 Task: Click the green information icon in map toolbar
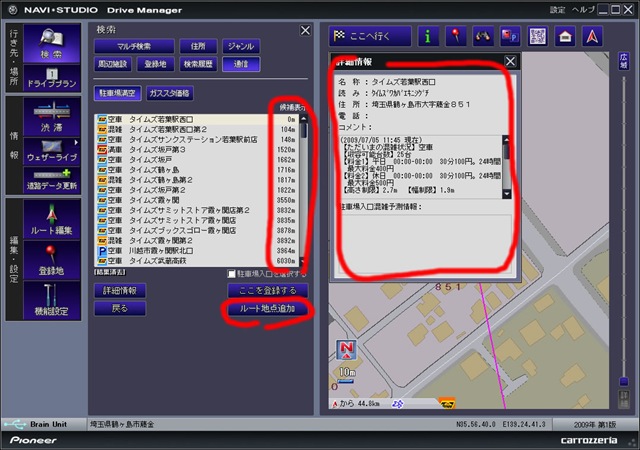(x=429, y=36)
